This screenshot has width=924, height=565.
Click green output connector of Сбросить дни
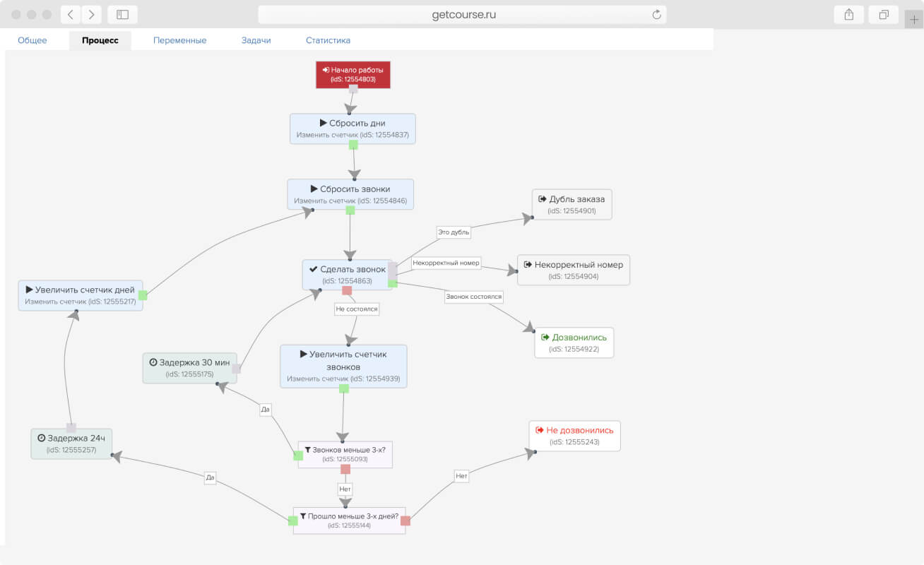[x=353, y=144]
